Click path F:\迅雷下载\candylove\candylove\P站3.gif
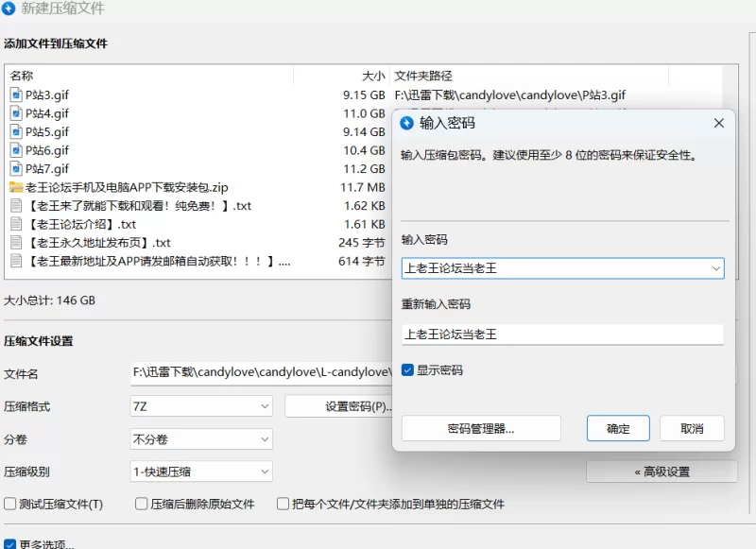The height and width of the screenshot is (549, 756). coord(510,94)
